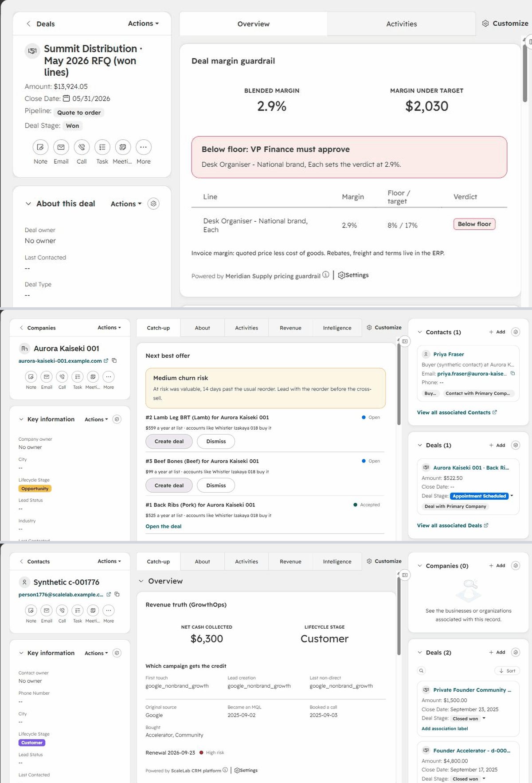Sort the Deals (2) list
This screenshot has width=532, height=783.
point(508,670)
